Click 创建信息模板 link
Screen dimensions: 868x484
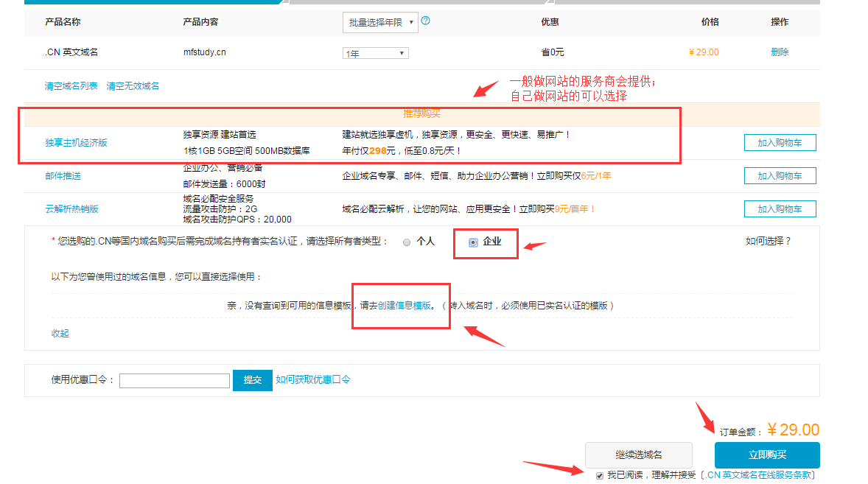tap(404, 306)
